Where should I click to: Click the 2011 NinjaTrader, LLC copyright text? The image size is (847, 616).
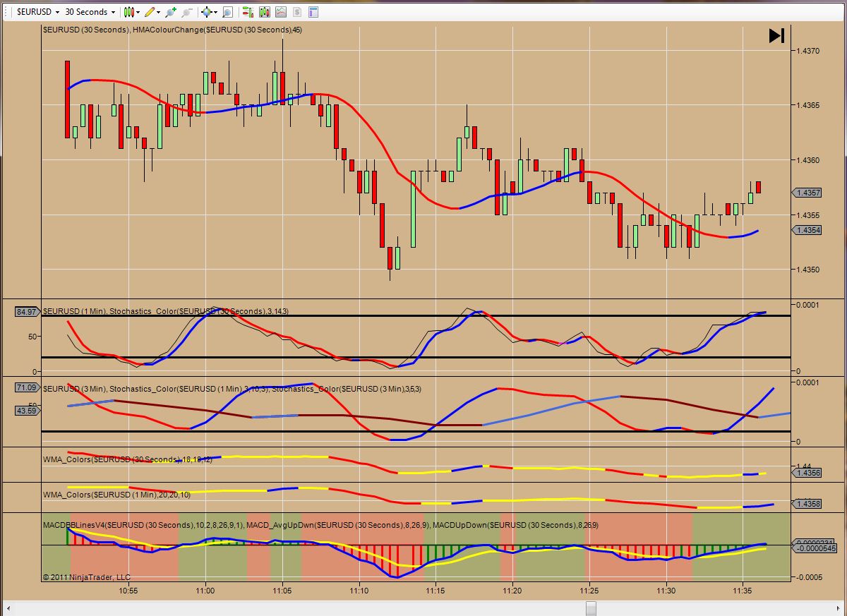86,576
